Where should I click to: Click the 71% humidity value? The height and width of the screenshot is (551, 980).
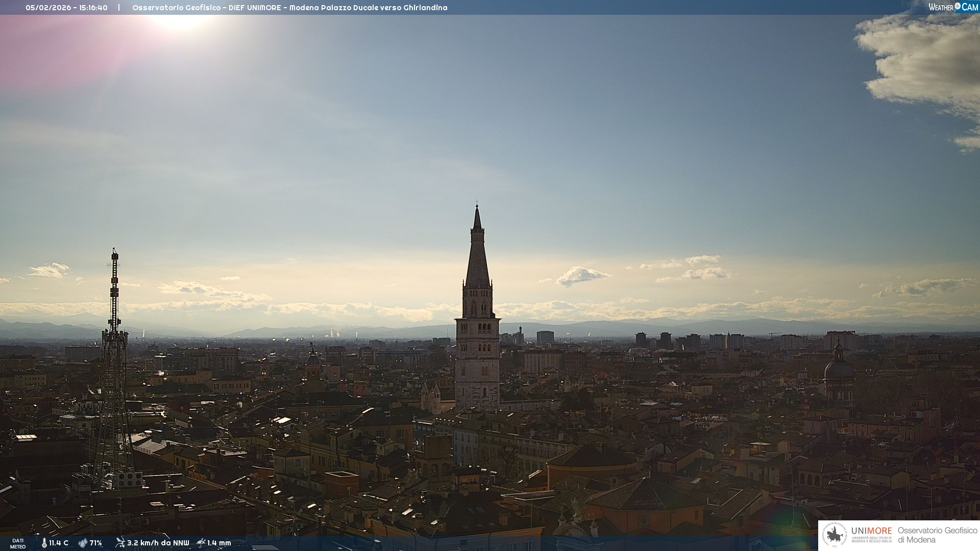[95, 543]
